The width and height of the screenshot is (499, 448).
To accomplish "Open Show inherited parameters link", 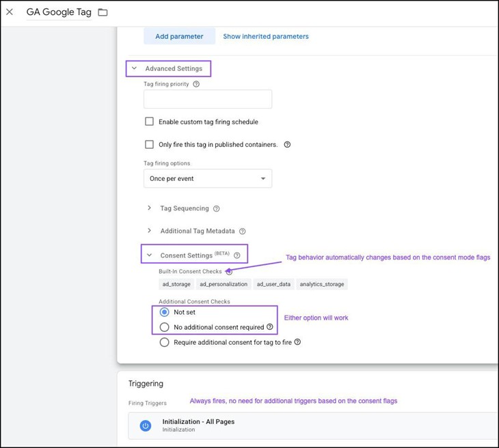I will pyautogui.click(x=266, y=36).
